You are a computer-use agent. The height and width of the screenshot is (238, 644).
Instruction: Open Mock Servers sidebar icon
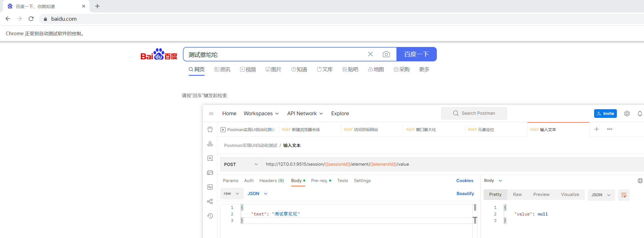(x=210, y=173)
